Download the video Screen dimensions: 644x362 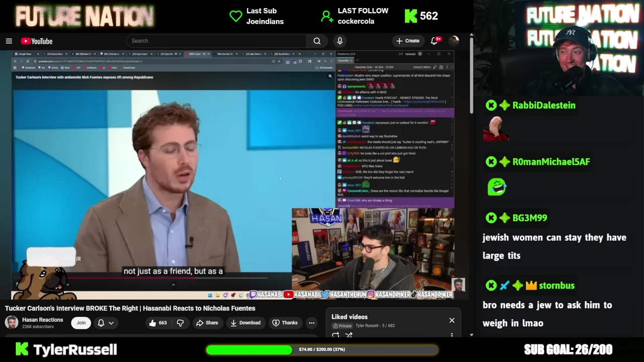[246, 323]
